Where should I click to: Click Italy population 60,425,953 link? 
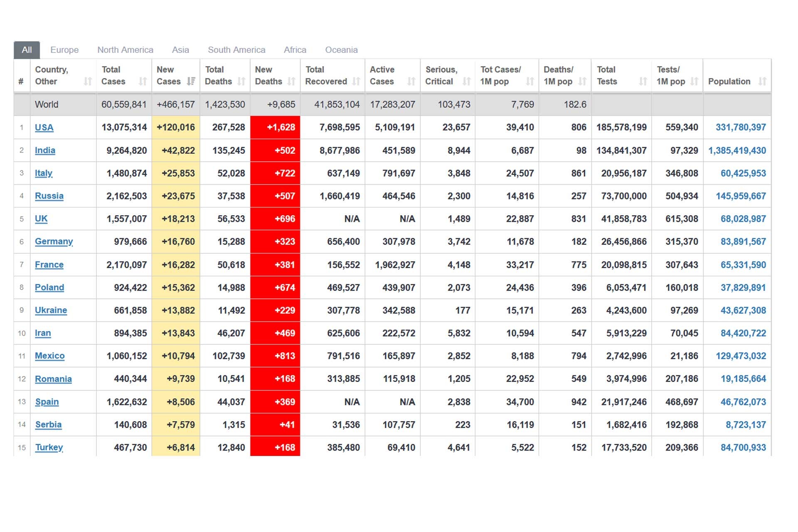(743, 173)
